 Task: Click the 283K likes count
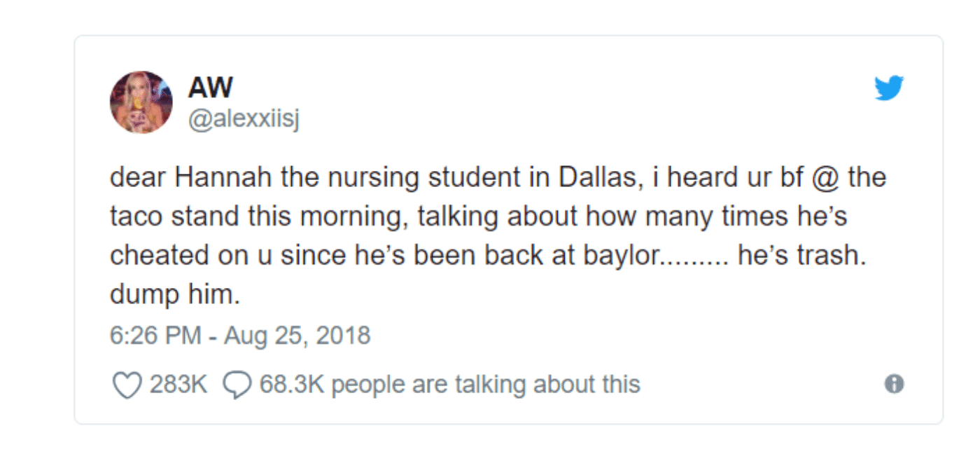[178, 385]
